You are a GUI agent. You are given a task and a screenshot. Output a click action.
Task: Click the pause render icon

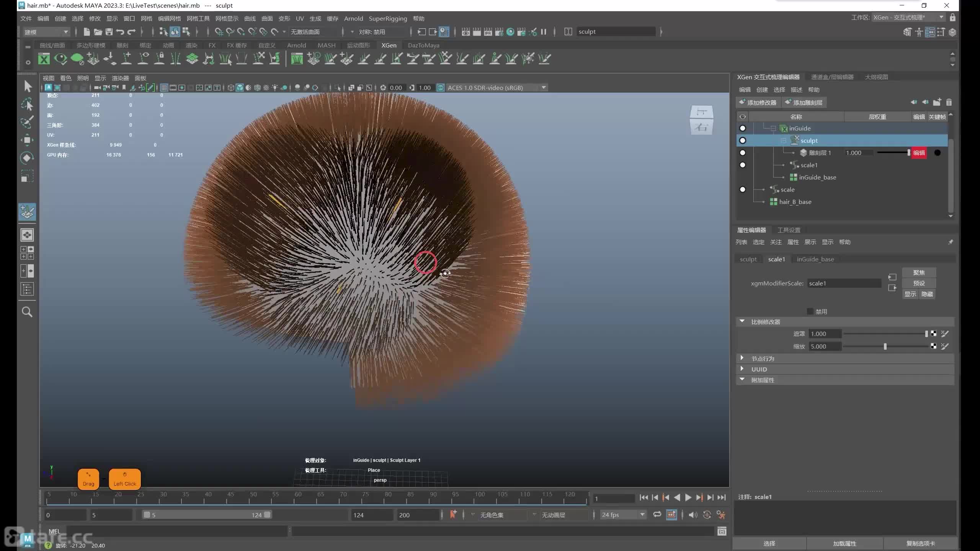pos(543,32)
